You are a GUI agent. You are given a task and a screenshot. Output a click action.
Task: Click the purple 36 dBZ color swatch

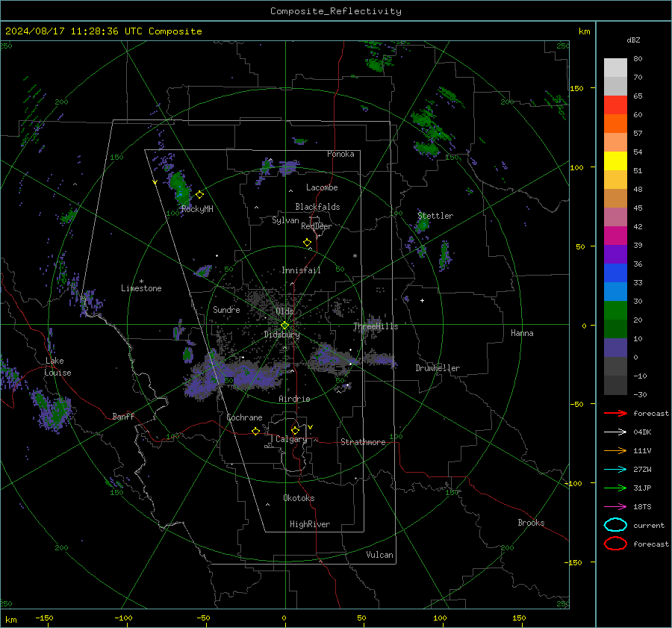[615, 254]
